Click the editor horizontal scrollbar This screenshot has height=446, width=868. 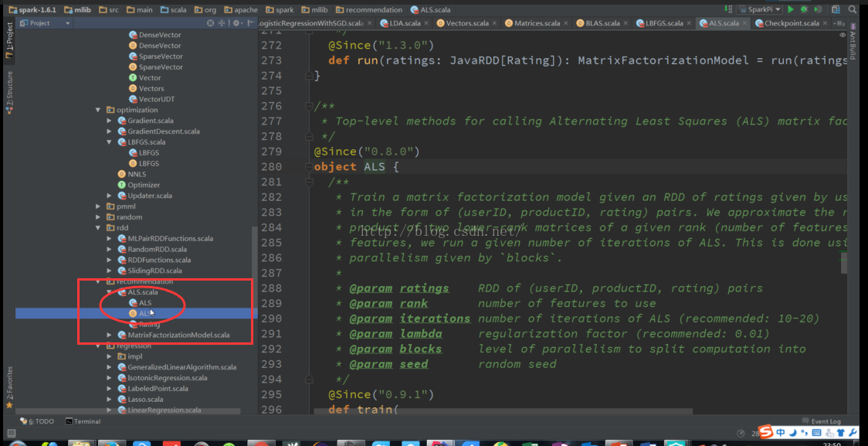point(503,412)
